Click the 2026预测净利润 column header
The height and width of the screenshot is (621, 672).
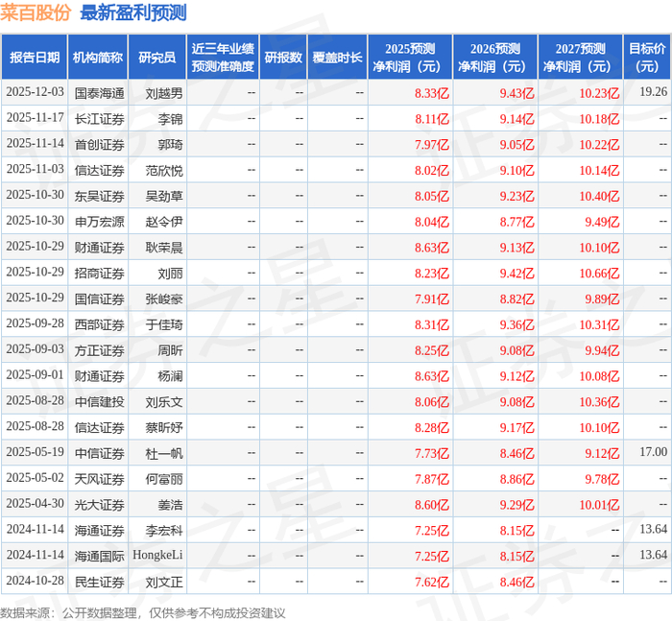pyautogui.click(x=495, y=57)
